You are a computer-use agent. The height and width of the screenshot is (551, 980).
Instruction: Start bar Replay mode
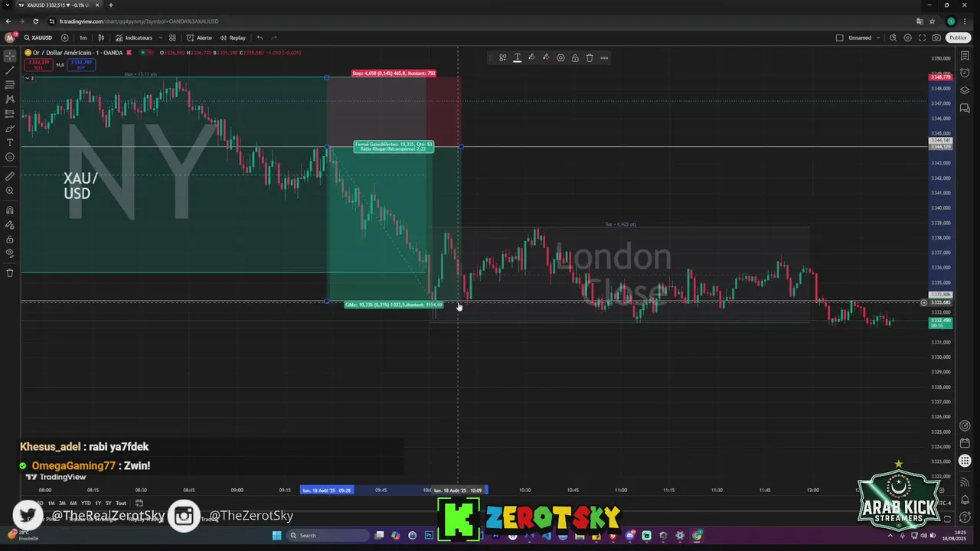233,37
